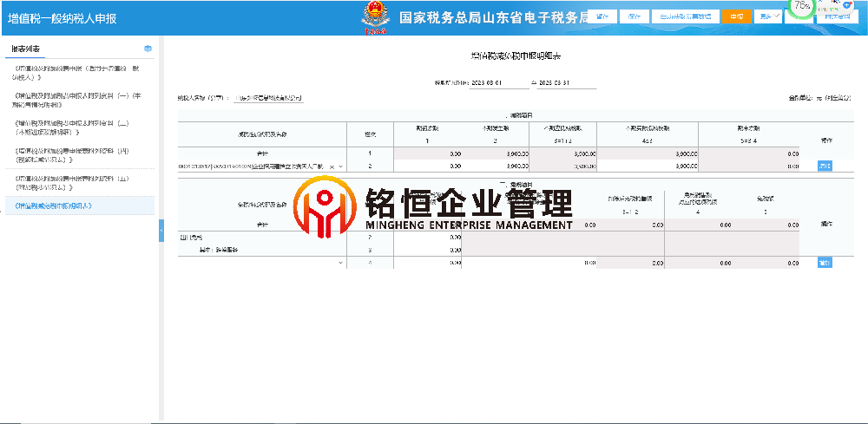Click row 2 opening balance cell 0.00

(x=427, y=166)
